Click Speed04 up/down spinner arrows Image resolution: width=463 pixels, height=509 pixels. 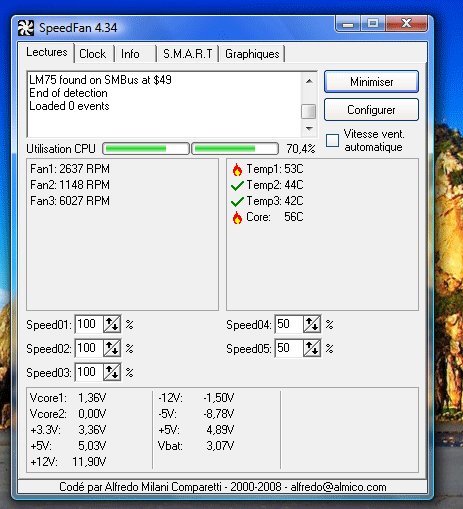pos(312,324)
